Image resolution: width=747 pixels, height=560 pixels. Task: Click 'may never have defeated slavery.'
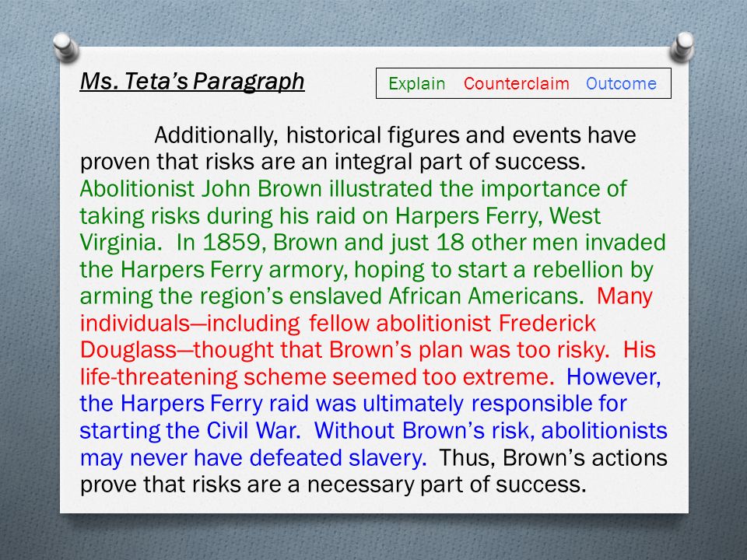253,457
